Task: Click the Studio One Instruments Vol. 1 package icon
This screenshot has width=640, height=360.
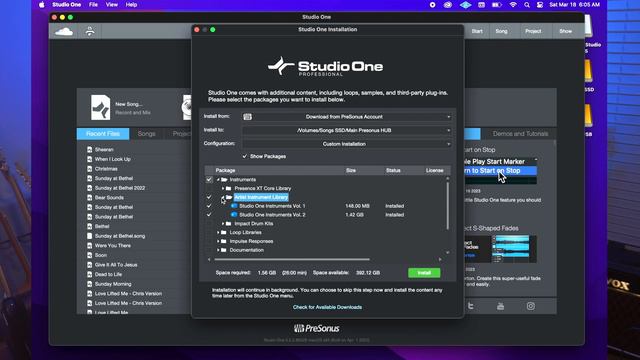Action: (x=234, y=206)
